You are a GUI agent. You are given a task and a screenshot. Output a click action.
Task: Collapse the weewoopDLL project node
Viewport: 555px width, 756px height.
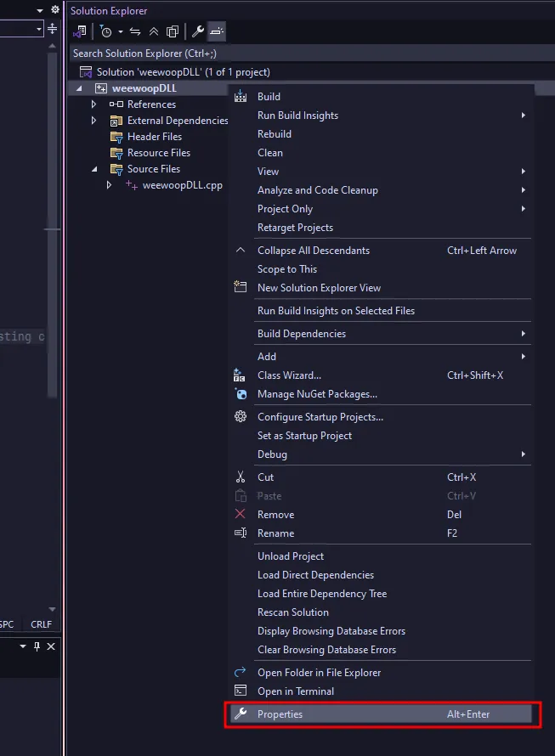[79, 87]
